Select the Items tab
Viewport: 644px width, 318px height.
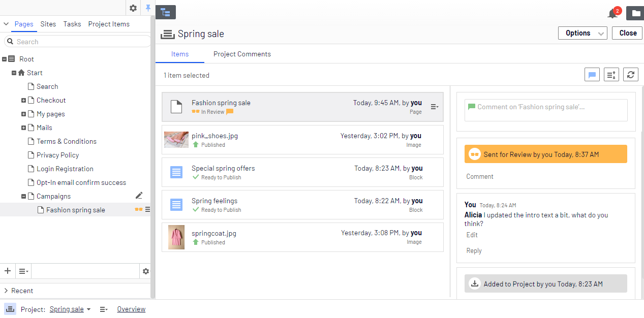[180, 54]
